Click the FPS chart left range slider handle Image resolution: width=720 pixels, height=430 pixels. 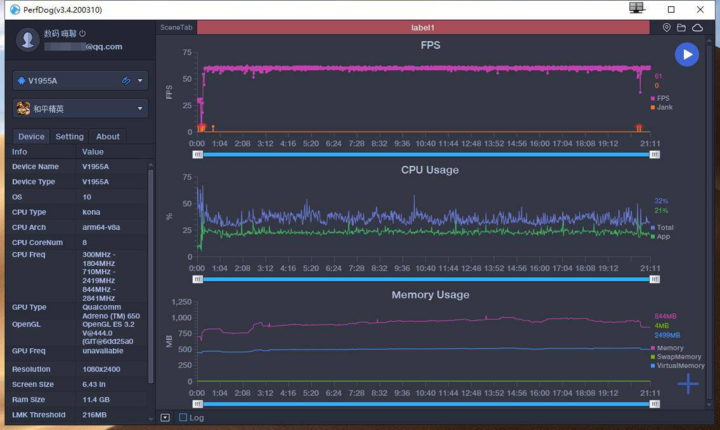[198, 154]
